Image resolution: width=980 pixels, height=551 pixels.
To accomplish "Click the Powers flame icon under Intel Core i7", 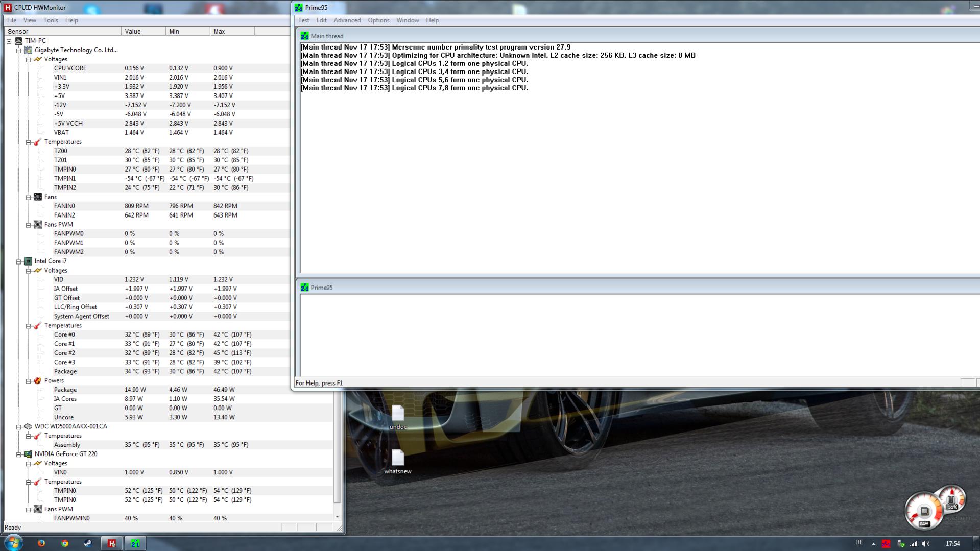I will 38,381.
